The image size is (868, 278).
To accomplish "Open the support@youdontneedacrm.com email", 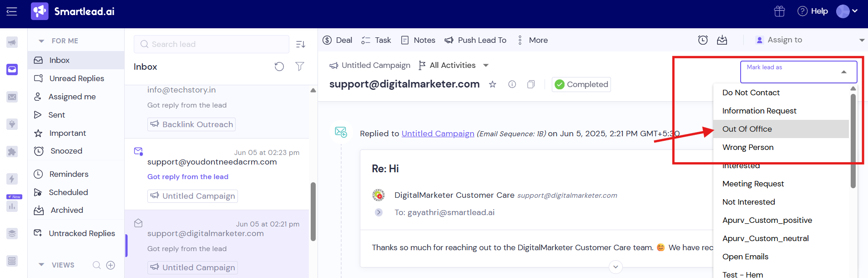I will pyautogui.click(x=217, y=174).
